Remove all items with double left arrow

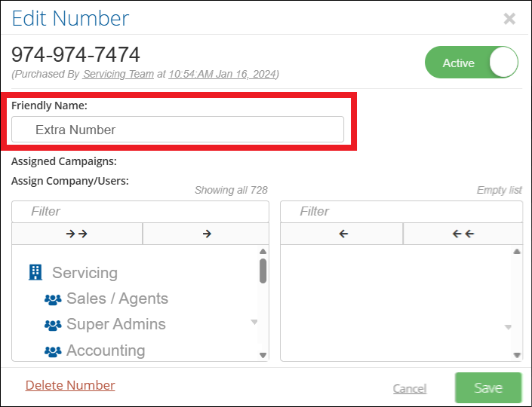pos(463,234)
